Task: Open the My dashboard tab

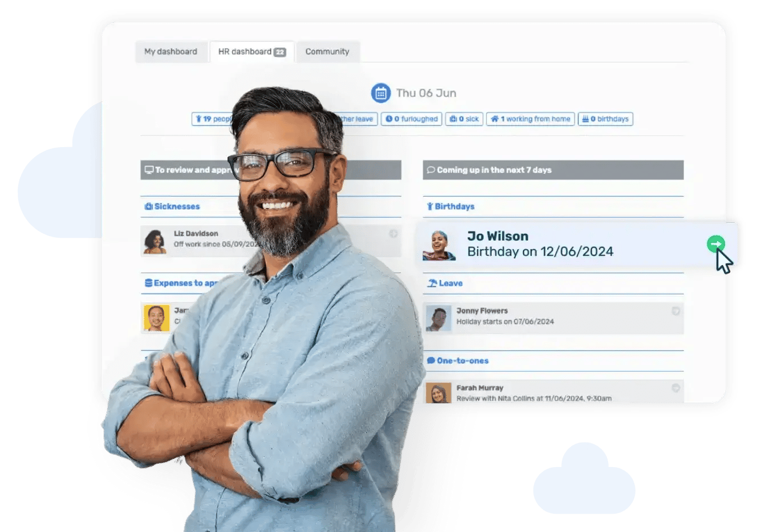Action: pyautogui.click(x=171, y=51)
